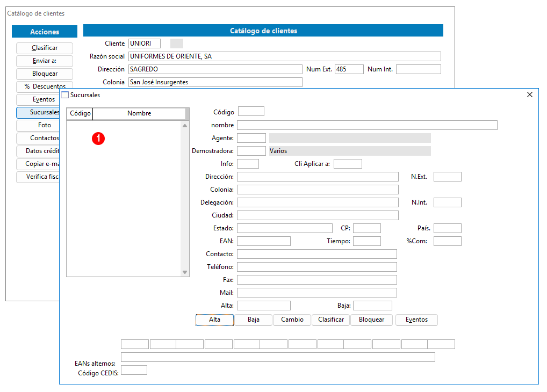Focus the CP field
Viewport: 547px width, 392px height.
[x=367, y=228]
